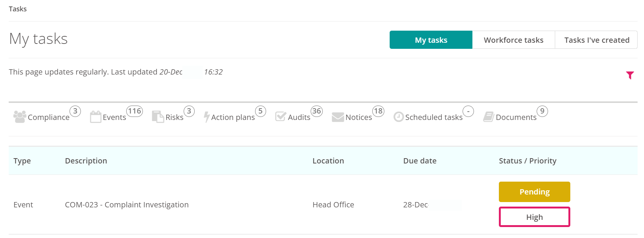Click the Documents count badge 9
This screenshot has width=644, height=238.
(x=542, y=111)
